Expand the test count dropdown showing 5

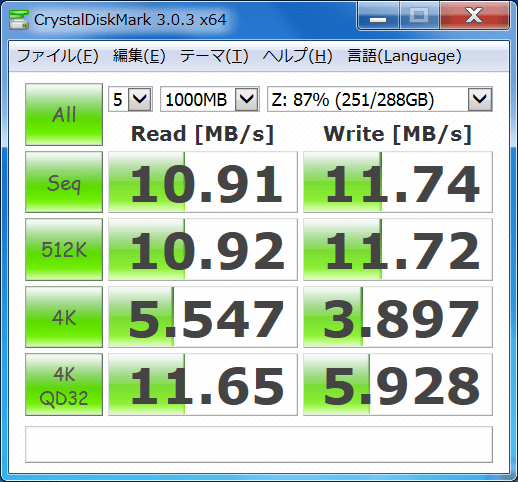(x=130, y=99)
